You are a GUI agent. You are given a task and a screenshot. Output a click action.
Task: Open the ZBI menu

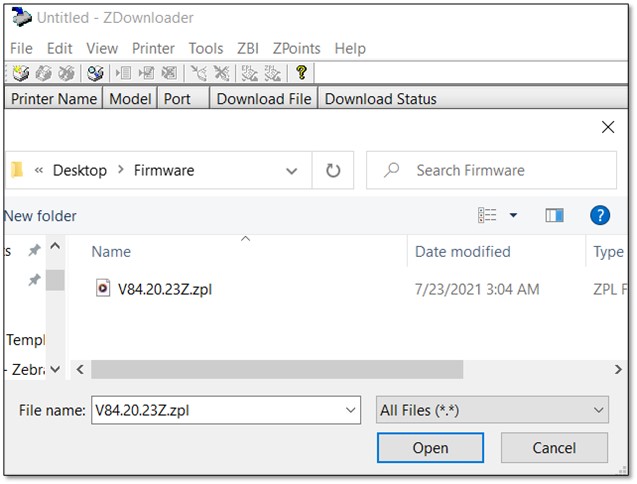coord(248,48)
